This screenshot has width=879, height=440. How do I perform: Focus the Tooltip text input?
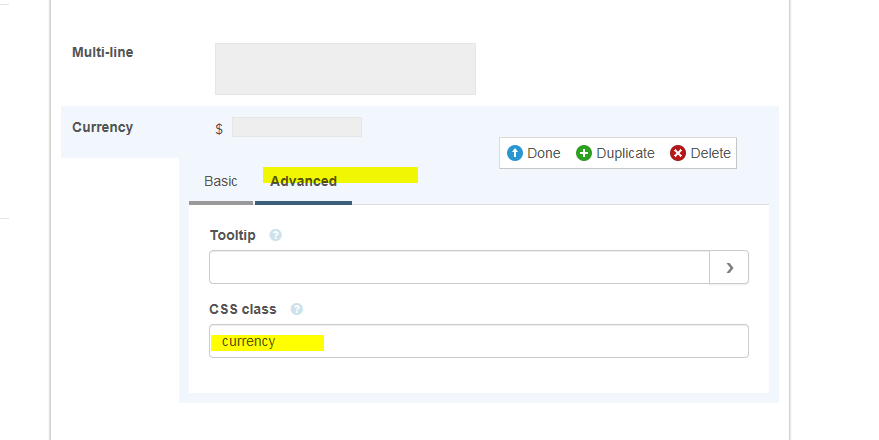coord(460,267)
